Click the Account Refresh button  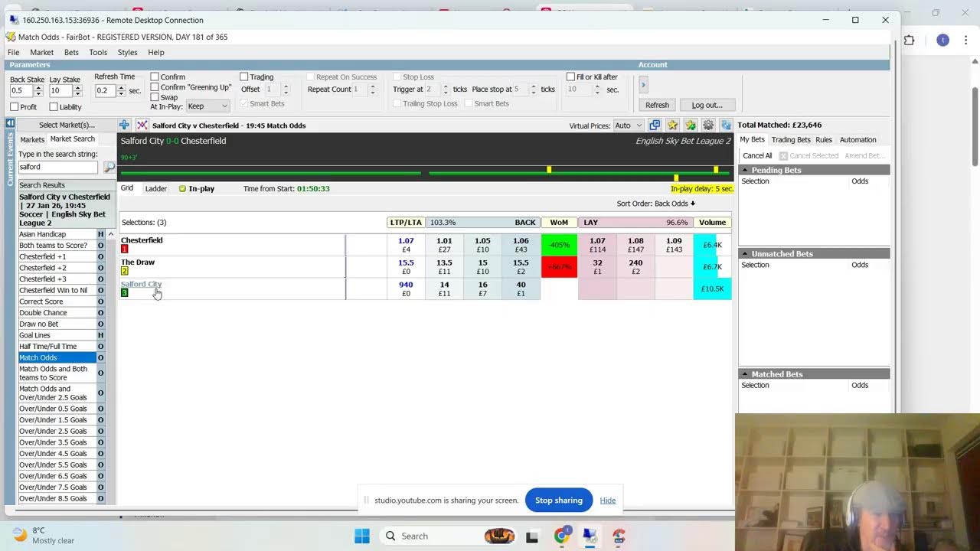coord(657,105)
